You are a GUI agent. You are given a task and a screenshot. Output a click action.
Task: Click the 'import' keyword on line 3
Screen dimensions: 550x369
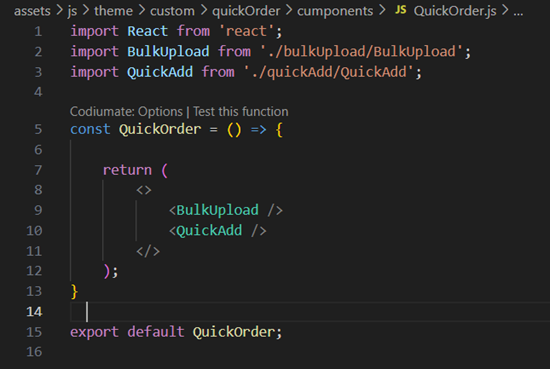click(94, 72)
